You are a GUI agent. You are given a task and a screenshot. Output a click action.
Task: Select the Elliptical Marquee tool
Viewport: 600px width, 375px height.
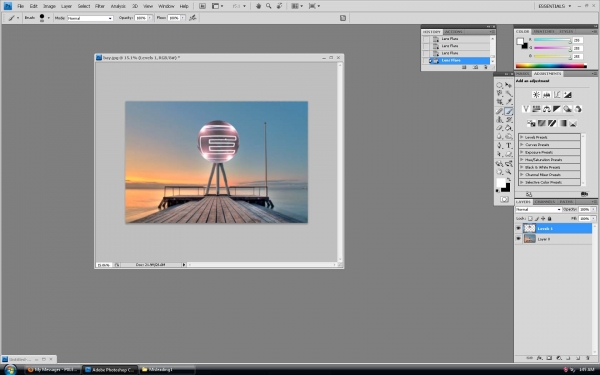pos(499,85)
